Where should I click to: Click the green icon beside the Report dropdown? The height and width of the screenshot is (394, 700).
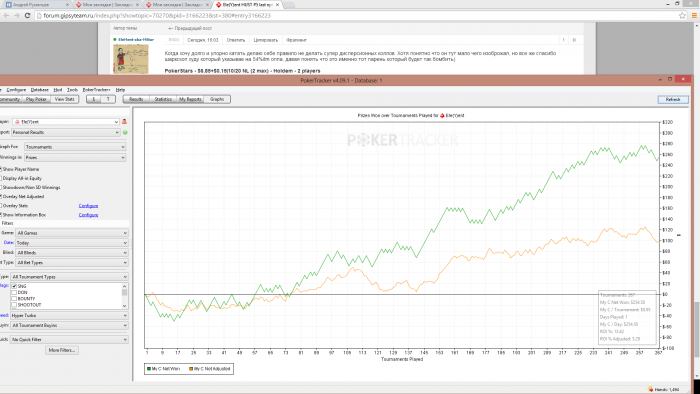tap(125, 133)
